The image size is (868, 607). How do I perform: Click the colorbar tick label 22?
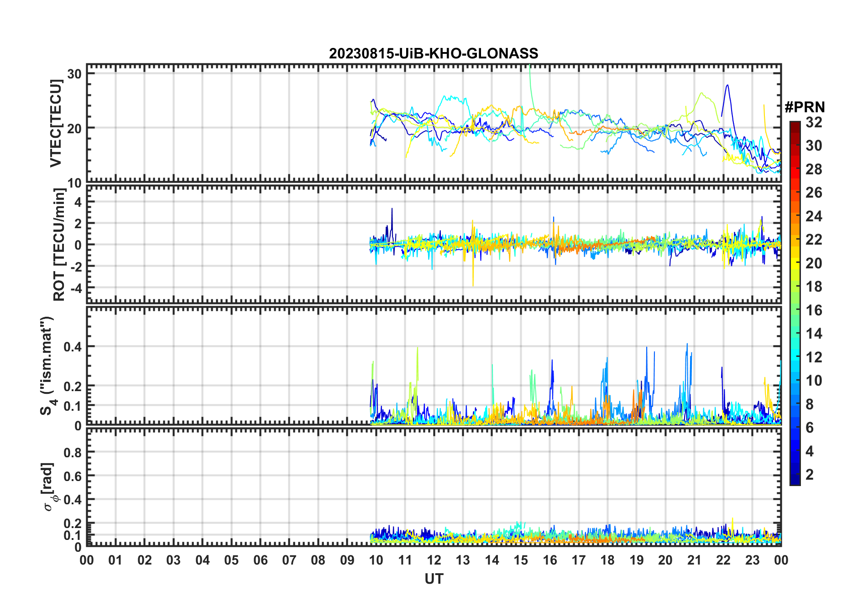(814, 240)
